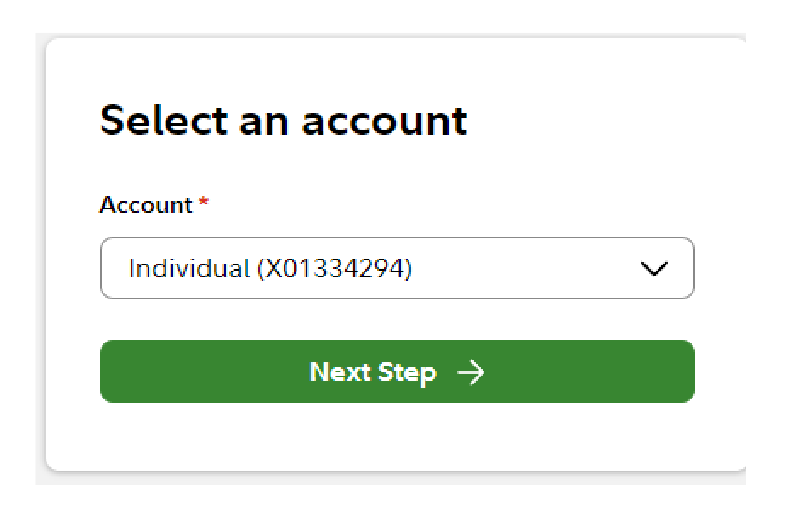Click the Account field label
Screen dimensions: 798x531
coord(146,205)
